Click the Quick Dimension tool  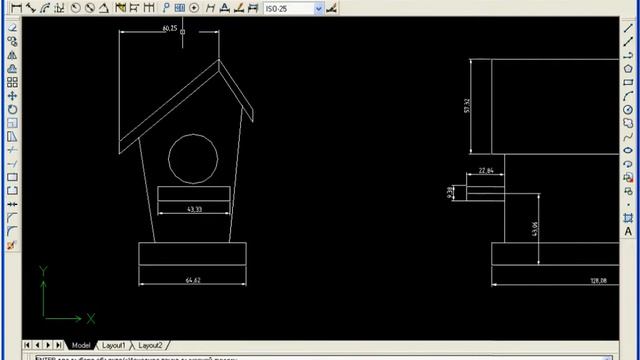pos(120,8)
